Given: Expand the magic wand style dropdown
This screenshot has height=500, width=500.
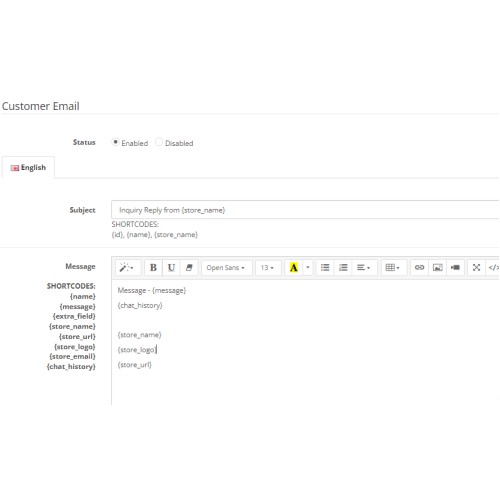Looking at the screenshot, I should point(127,268).
